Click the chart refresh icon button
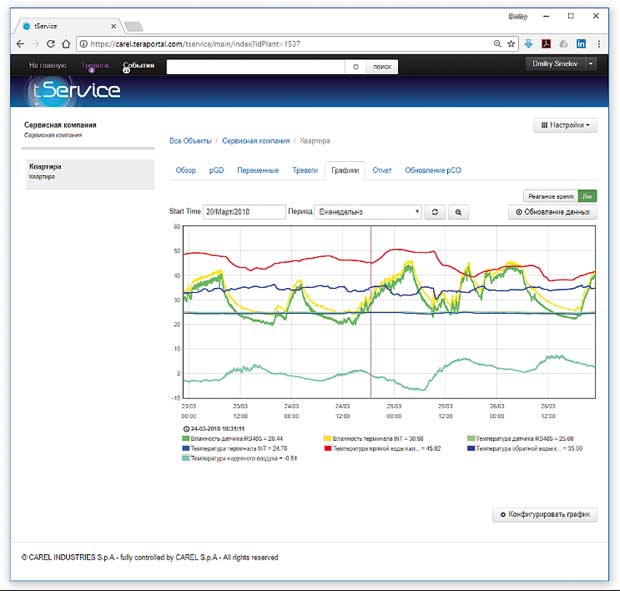The width and height of the screenshot is (620, 591). (x=435, y=212)
